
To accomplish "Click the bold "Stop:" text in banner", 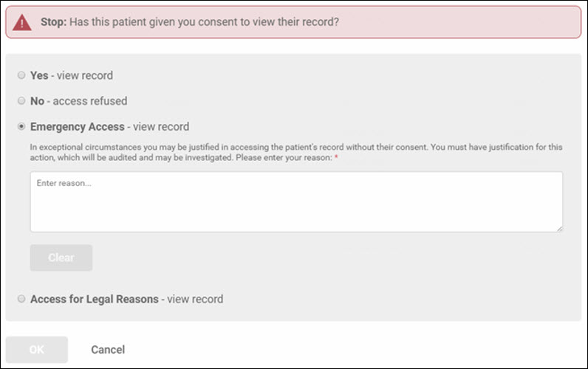I will [54, 21].
